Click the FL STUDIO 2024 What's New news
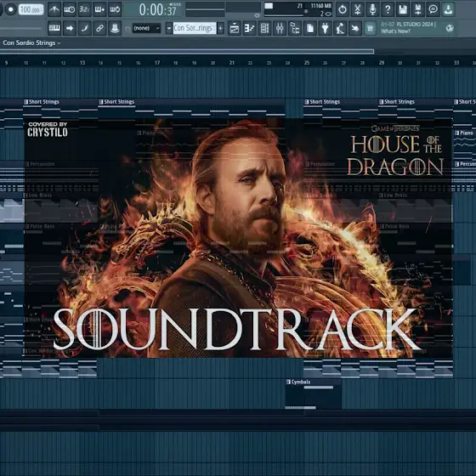Image resolution: width=476 pixels, height=476 pixels. 408,27
